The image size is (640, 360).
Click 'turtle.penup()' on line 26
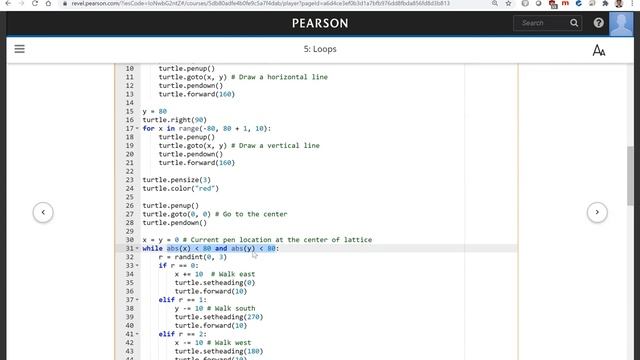pyautogui.click(x=171, y=206)
